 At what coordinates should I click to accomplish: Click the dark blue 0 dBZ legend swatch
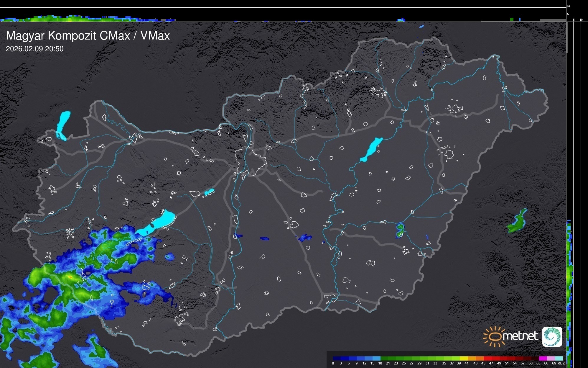coord(337,358)
